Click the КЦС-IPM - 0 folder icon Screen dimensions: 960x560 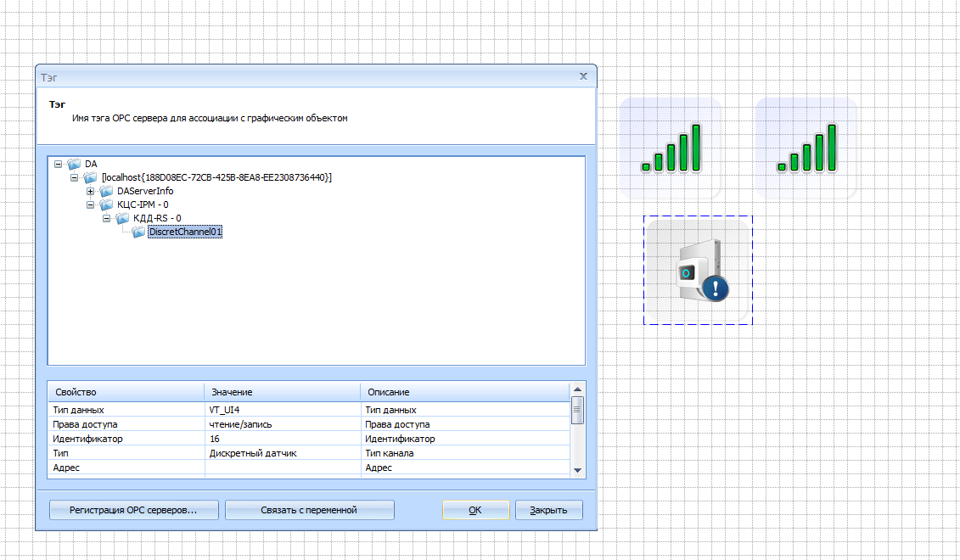pos(106,204)
